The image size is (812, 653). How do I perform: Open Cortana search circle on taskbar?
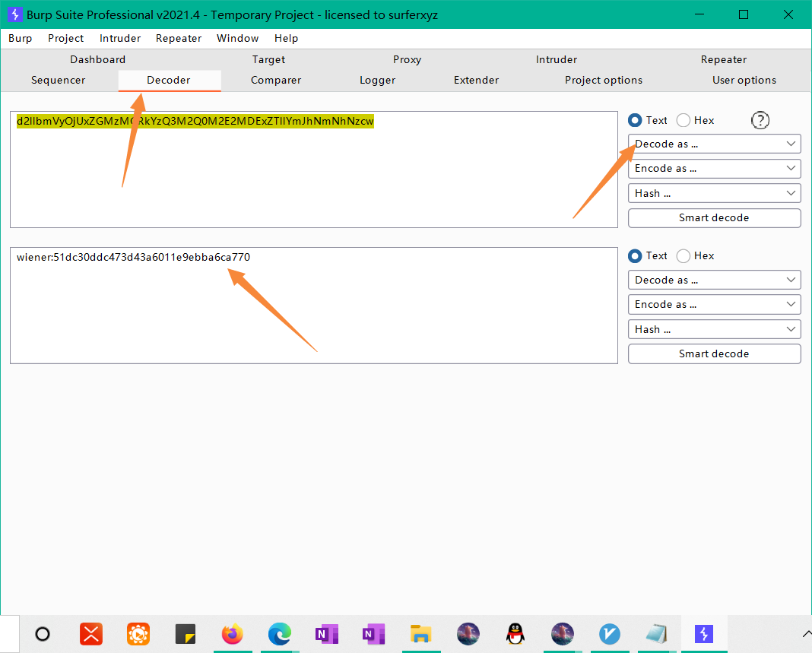pyautogui.click(x=43, y=634)
